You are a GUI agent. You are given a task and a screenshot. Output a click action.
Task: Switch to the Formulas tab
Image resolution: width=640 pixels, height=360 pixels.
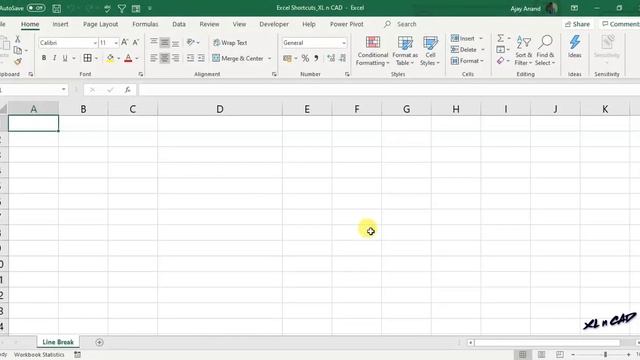(145, 24)
